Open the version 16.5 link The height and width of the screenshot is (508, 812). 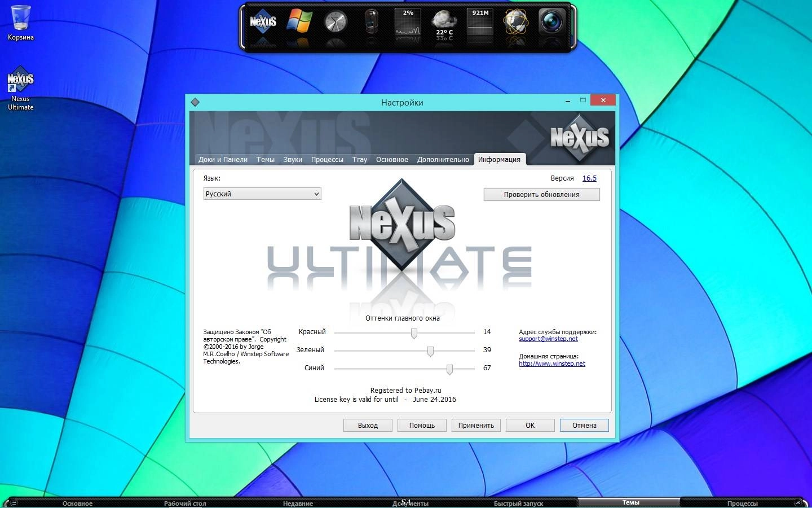589,178
